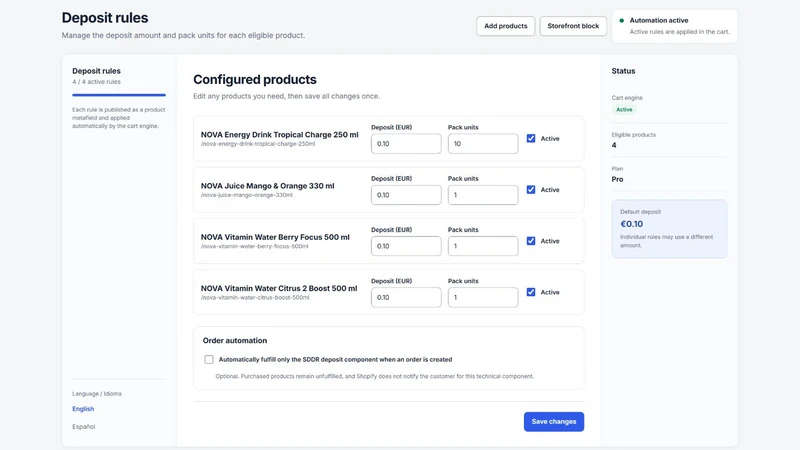Edit Pack units for NOVA Juice Mango & Orange
Image resolution: width=800 pixels, height=450 pixels.
tap(483, 195)
